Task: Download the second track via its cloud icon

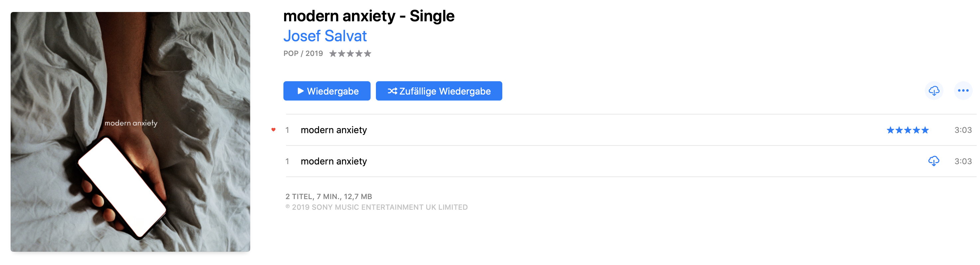Action: [933, 161]
